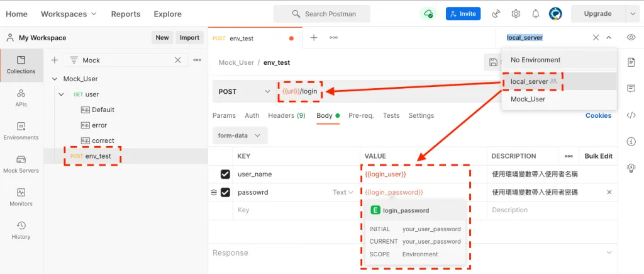Open the code snippet icon in right sidebar
644x274 pixels.
click(x=631, y=115)
